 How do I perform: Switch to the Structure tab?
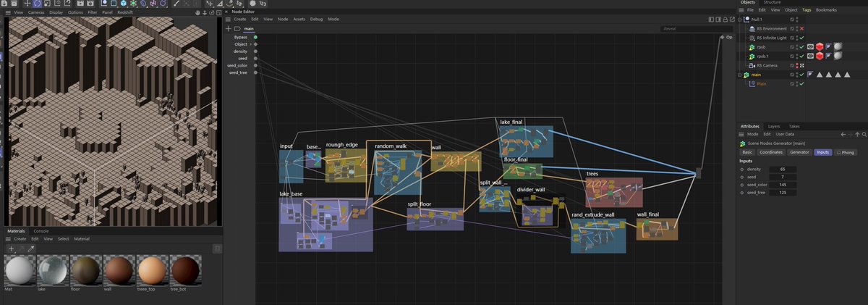tap(773, 2)
